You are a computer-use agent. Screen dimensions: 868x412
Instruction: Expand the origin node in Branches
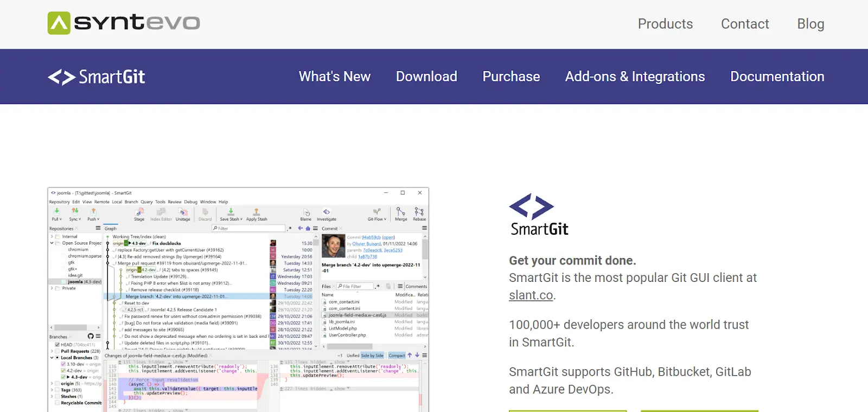point(52,383)
